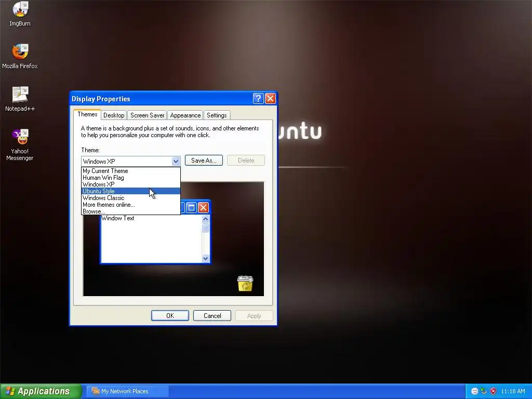Click the preview scrollbar up arrow
Image resolution: width=532 pixels, height=399 pixels.
205,219
